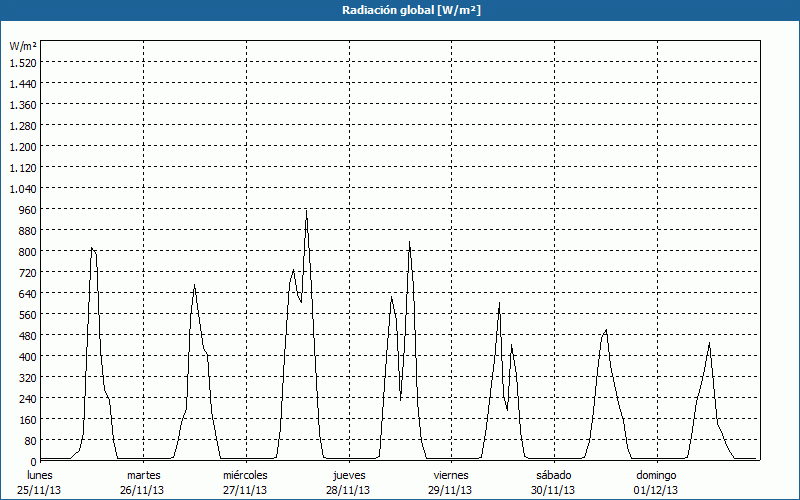Select the 01/12/13 date label
The height and width of the screenshot is (500, 800).
tap(656, 490)
